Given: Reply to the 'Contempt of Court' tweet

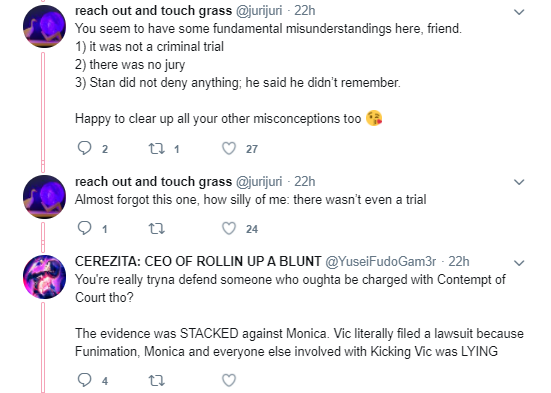Looking at the screenshot, I should coord(84,380).
